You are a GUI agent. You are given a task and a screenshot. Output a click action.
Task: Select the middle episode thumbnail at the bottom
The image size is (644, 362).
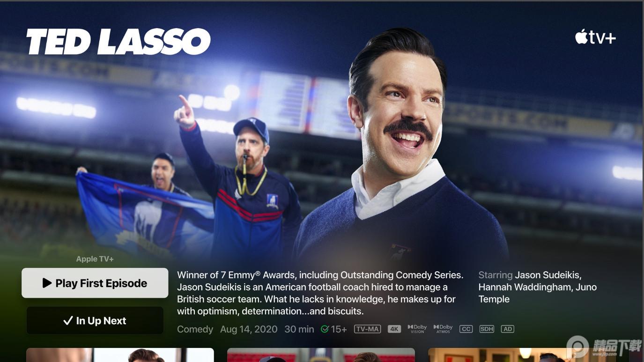coord(321,355)
